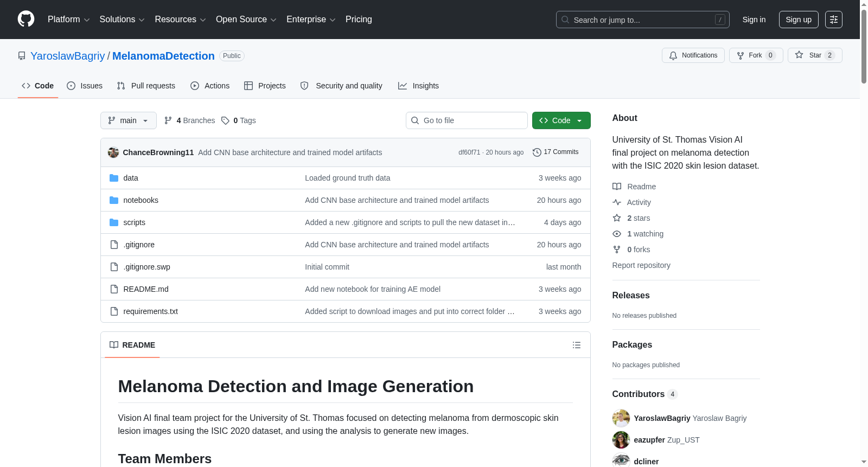This screenshot has height=467, width=868.
Task: Click the Sign up button
Action: 799,20
